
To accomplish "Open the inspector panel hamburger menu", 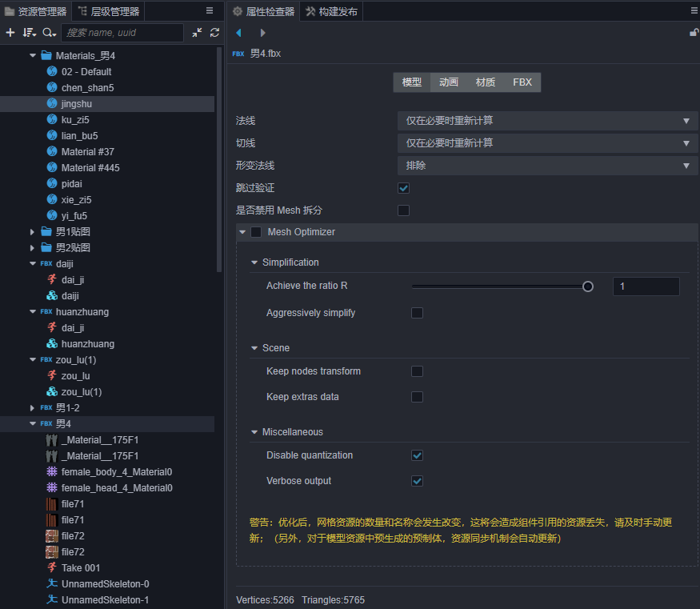I will tap(694, 10).
